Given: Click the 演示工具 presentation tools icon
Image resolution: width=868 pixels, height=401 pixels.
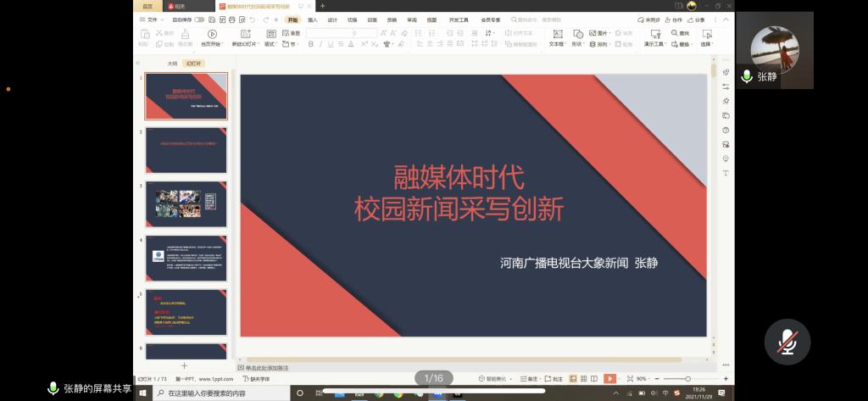Looking at the screenshot, I should click(x=654, y=34).
